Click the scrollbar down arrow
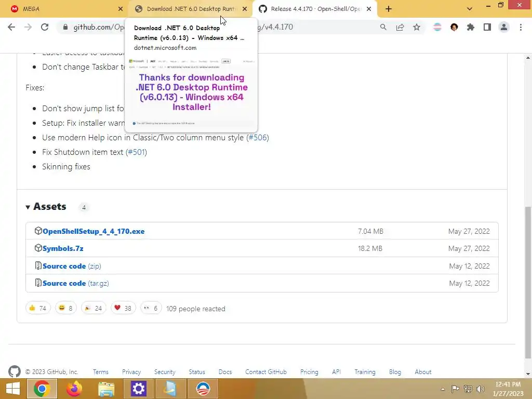This screenshot has width=532, height=399. [x=528, y=374]
